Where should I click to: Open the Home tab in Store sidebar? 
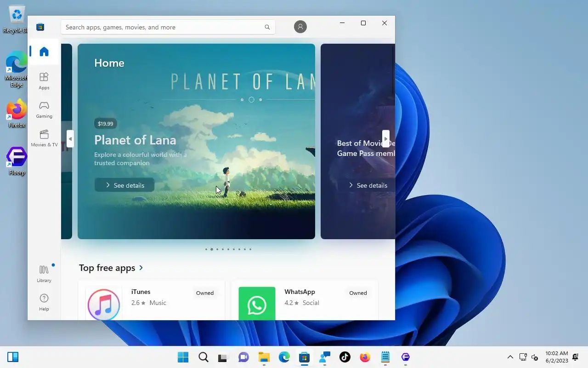click(44, 52)
